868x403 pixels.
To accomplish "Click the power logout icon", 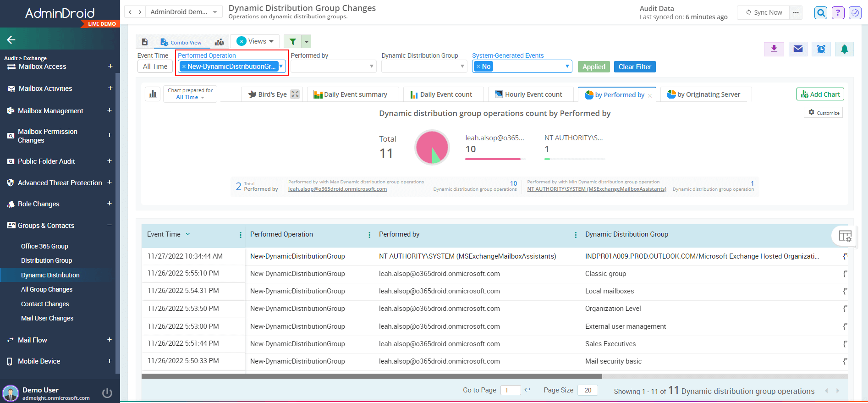I will pyautogui.click(x=107, y=393).
